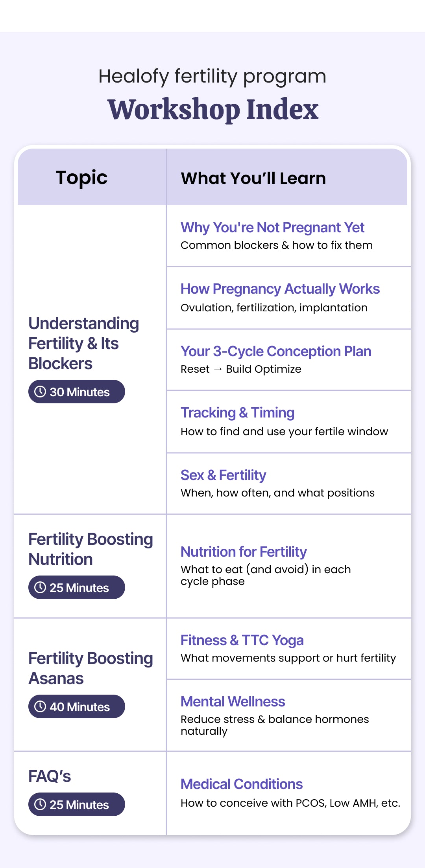Click the clock icon in Nutrition's 25 Minutes badge
The image size is (425, 868).
[40, 587]
